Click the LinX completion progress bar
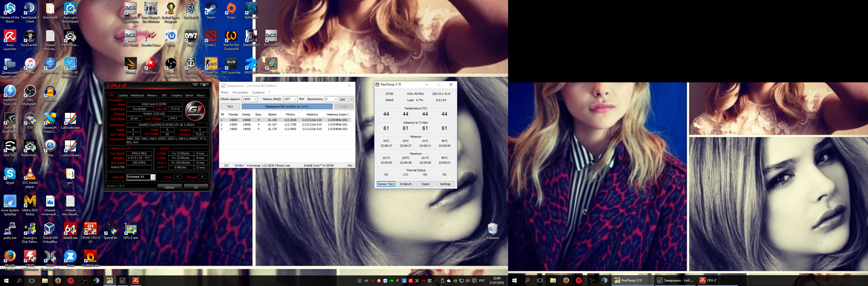 287,106
